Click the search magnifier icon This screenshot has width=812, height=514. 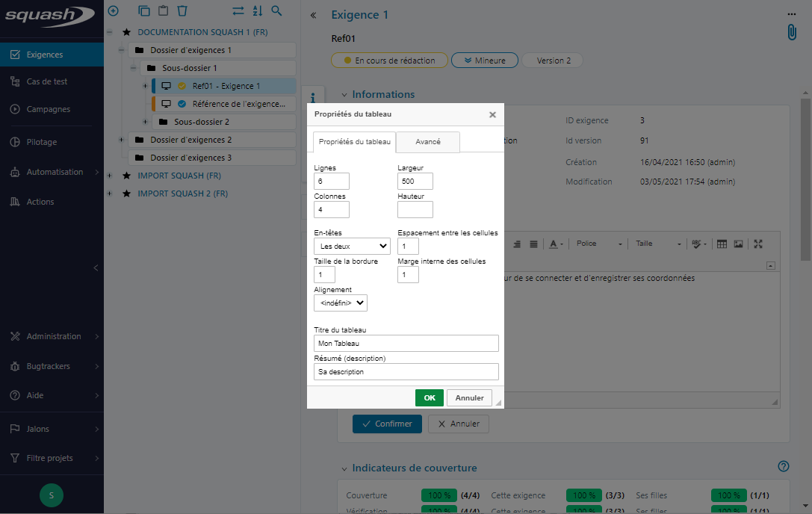pos(276,11)
